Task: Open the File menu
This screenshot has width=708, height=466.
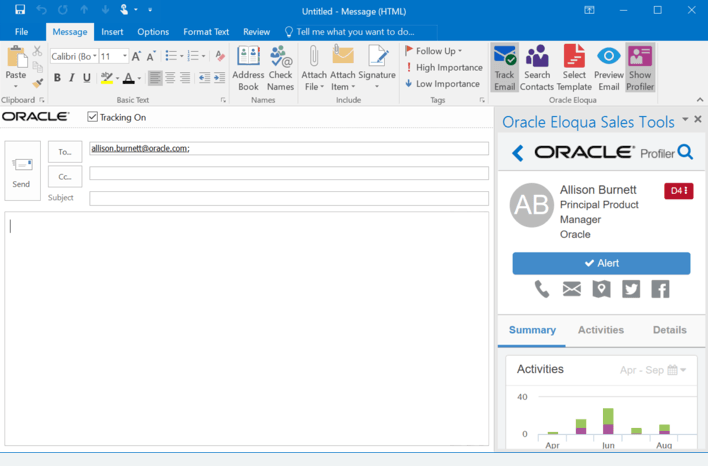Action: click(21, 32)
